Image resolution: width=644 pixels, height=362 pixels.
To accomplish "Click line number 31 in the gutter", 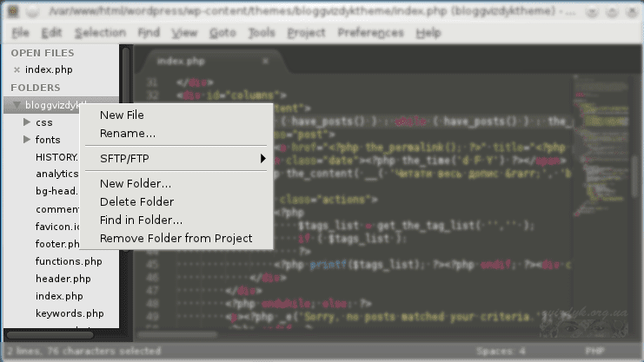I will click(152, 82).
